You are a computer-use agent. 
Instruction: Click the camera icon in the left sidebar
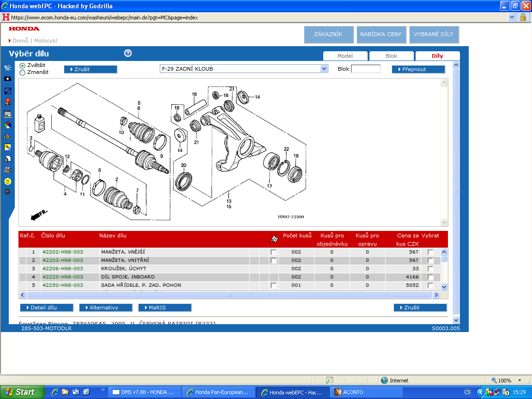[x=7, y=79]
